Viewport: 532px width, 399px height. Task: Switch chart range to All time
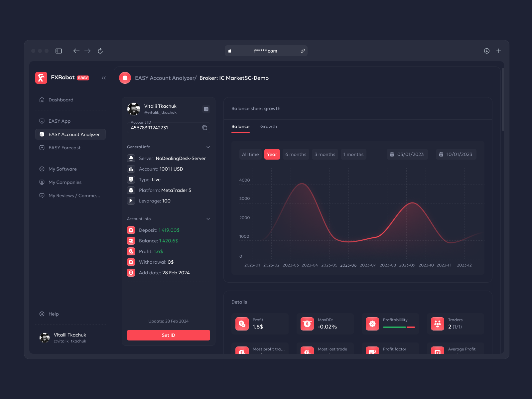tap(250, 154)
